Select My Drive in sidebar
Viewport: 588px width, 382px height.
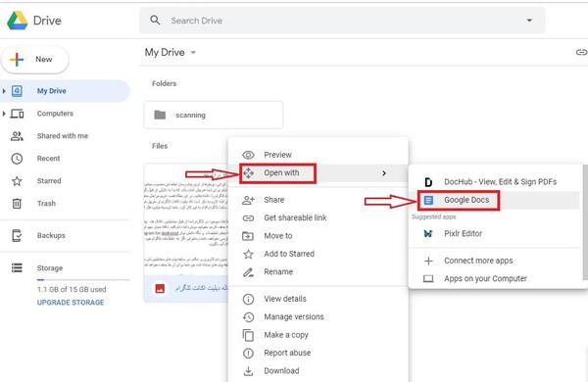pyautogui.click(x=65, y=91)
